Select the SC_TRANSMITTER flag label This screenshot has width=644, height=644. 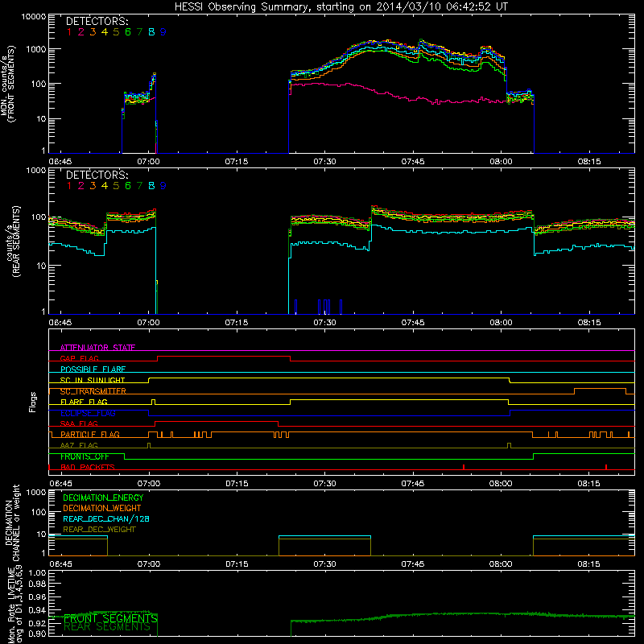pos(93,391)
